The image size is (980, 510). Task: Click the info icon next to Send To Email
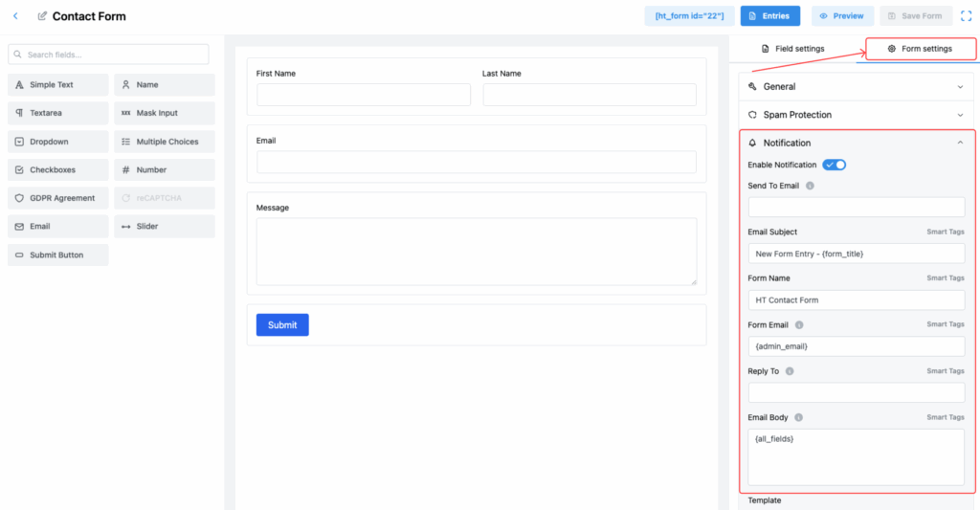[x=810, y=186]
